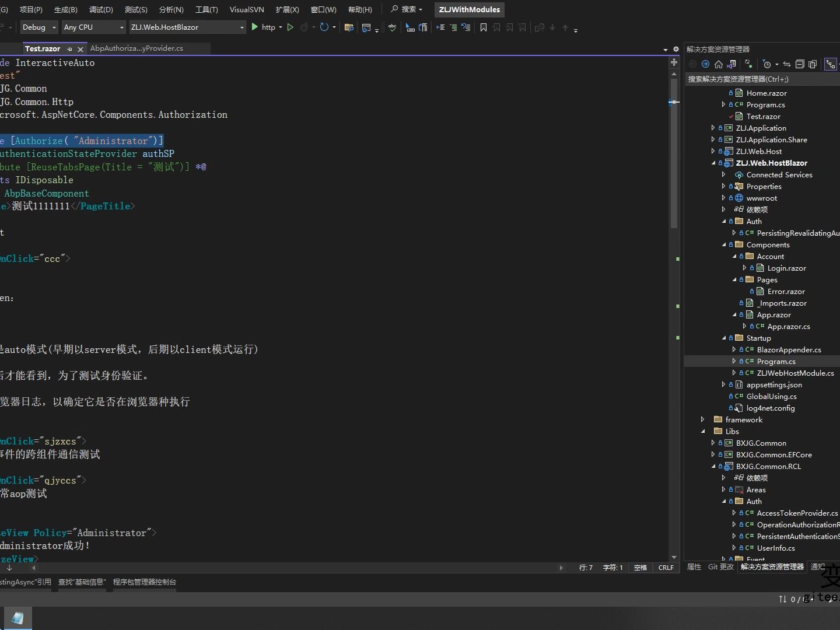
Task: Open the 程序包管理器控制台 tab
Action: 145,582
